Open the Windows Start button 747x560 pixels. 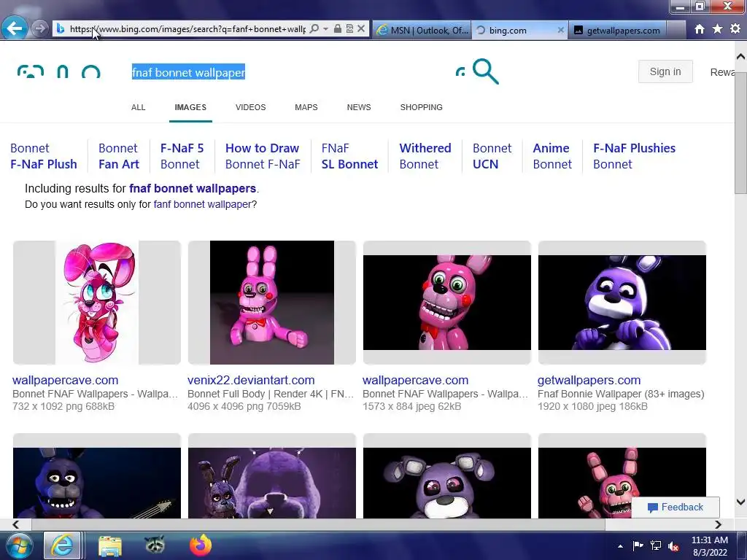(x=19, y=545)
